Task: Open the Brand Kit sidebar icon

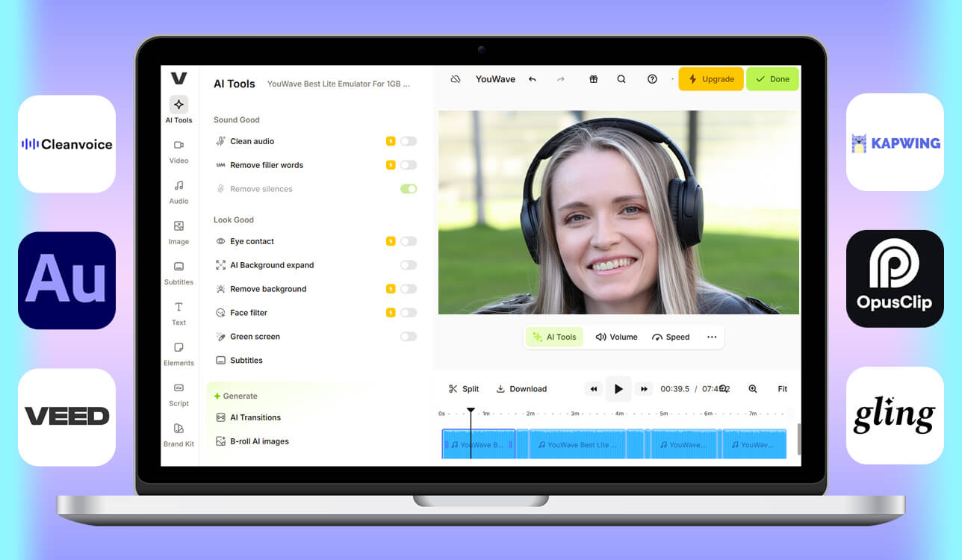Action: click(179, 435)
